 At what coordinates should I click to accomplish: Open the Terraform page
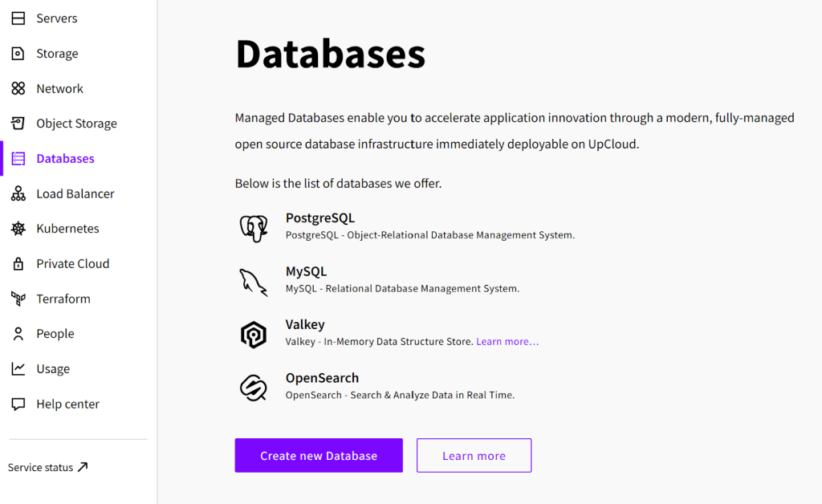(63, 299)
